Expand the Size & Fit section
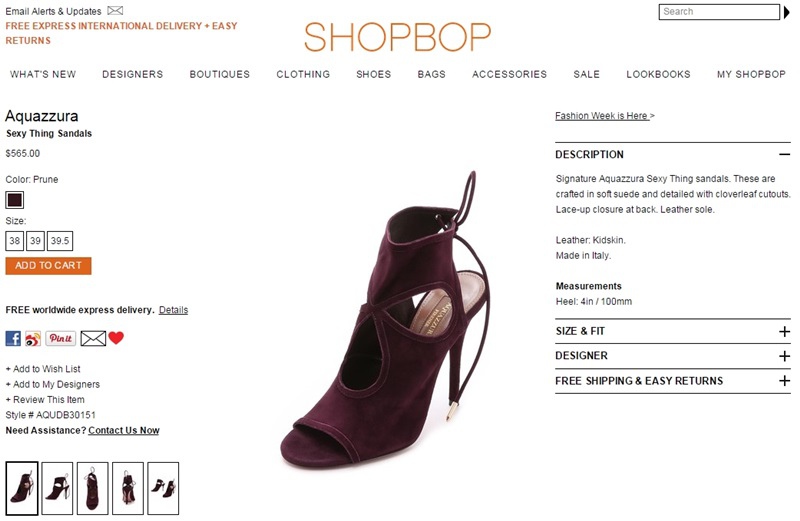Viewport: 800px width, 521px height. 785,332
